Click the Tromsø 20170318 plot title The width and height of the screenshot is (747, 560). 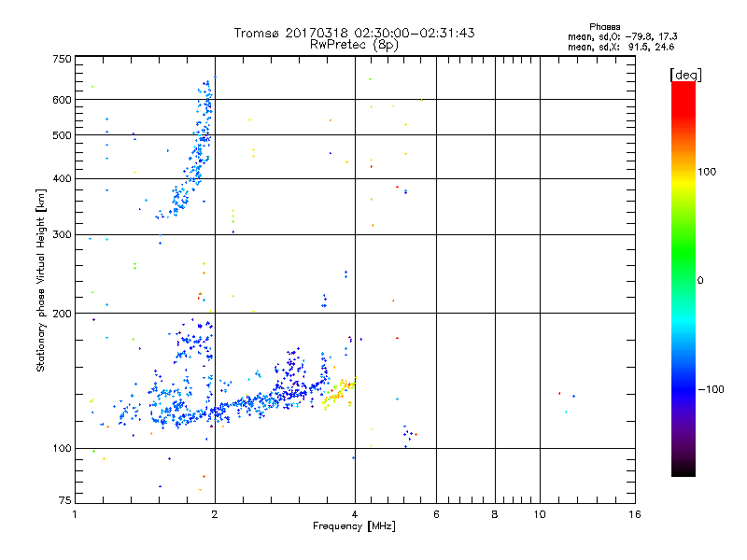click(x=354, y=33)
